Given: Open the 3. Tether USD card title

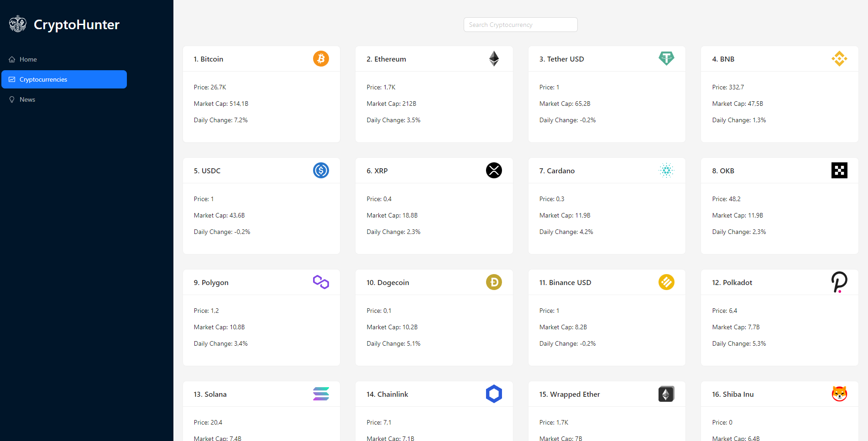Looking at the screenshot, I should click(x=561, y=59).
